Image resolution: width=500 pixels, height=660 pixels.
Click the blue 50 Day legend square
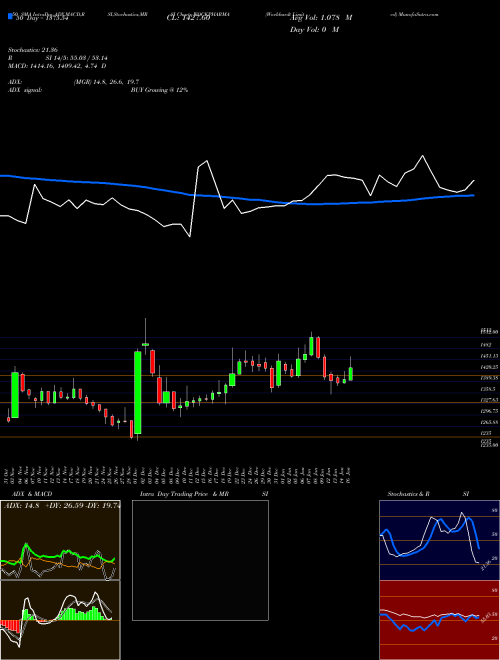(10, 17)
